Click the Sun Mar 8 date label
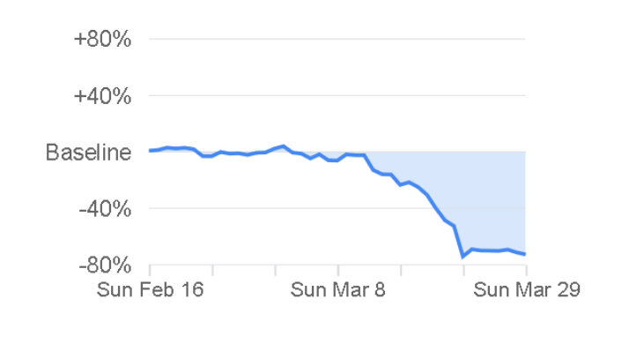 coord(337,290)
